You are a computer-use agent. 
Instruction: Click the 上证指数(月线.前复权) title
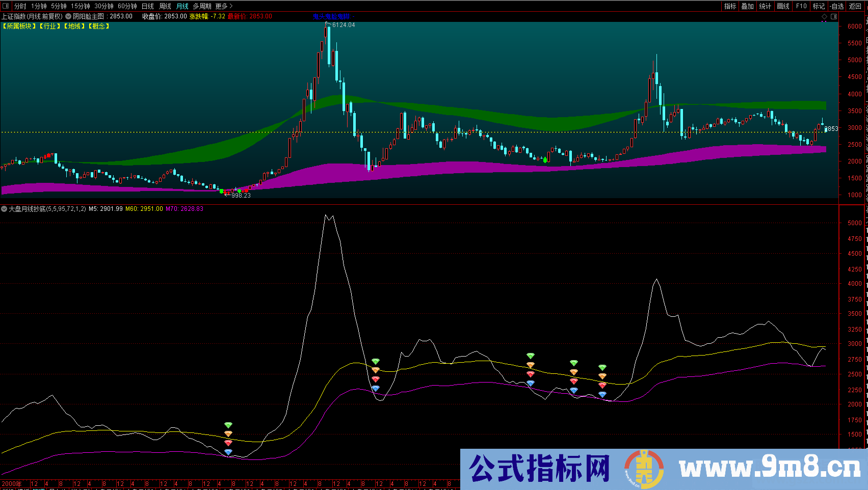[32, 16]
